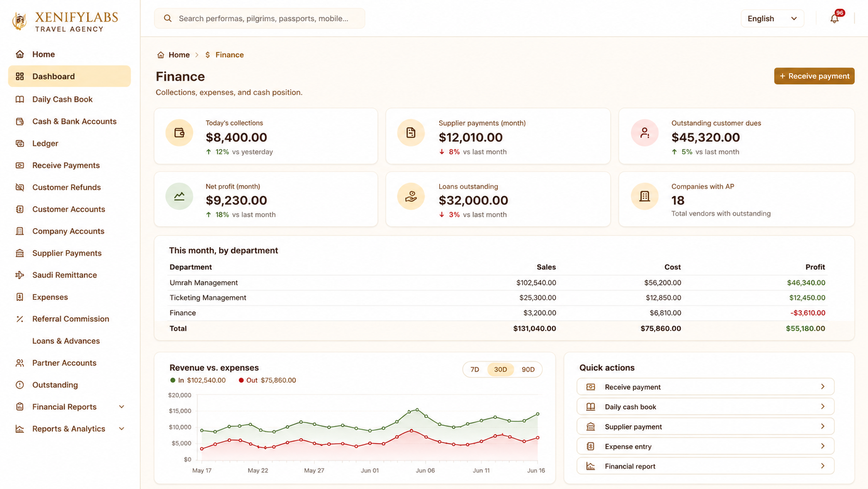Viewport: 868px width, 489px height.
Task: Click the Companies with AP building icon
Action: tap(644, 196)
